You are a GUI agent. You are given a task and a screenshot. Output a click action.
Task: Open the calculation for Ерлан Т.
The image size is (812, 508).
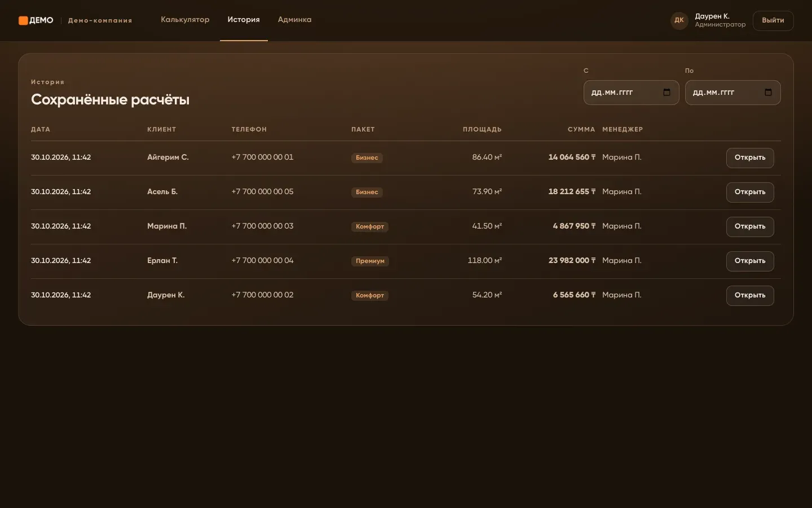750,261
